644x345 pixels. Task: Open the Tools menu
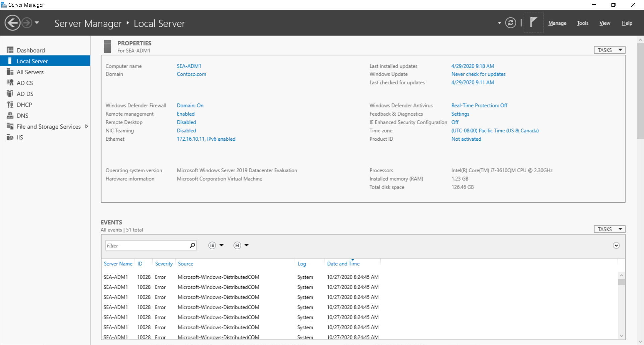coord(582,23)
